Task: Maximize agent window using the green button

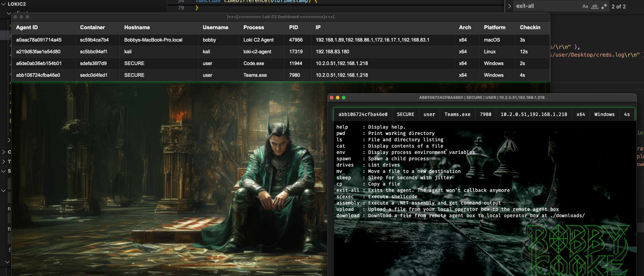Action: 344,98
